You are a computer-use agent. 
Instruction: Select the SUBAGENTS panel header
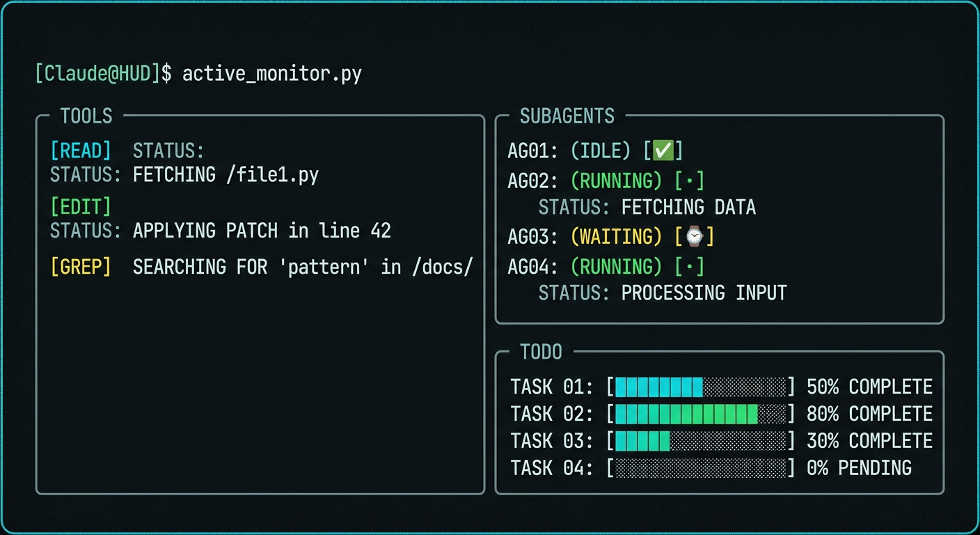click(567, 116)
